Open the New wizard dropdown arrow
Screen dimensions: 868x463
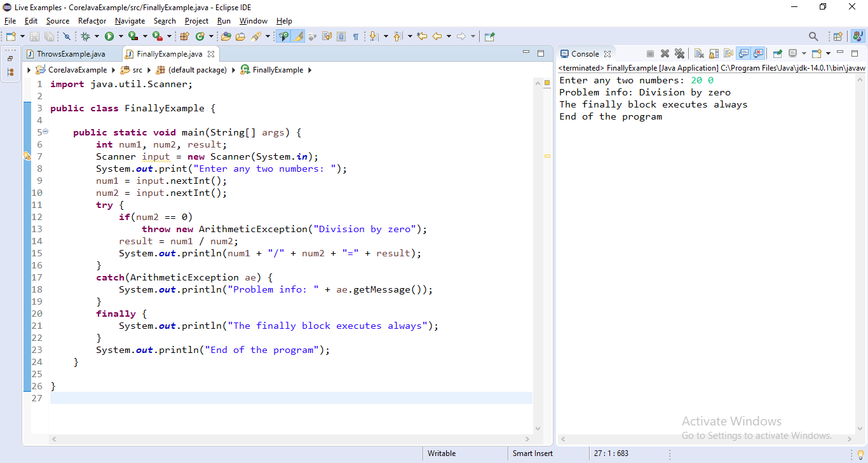(x=22, y=36)
